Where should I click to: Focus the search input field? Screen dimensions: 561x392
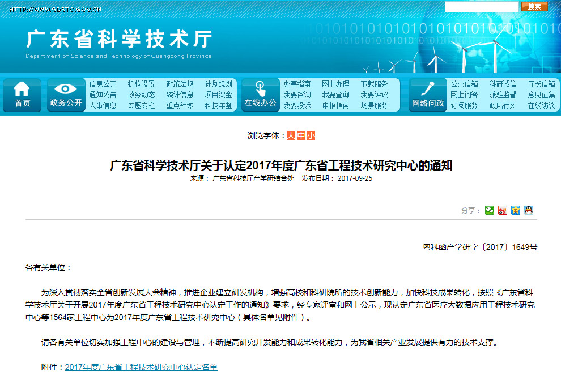[x=482, y=7]
